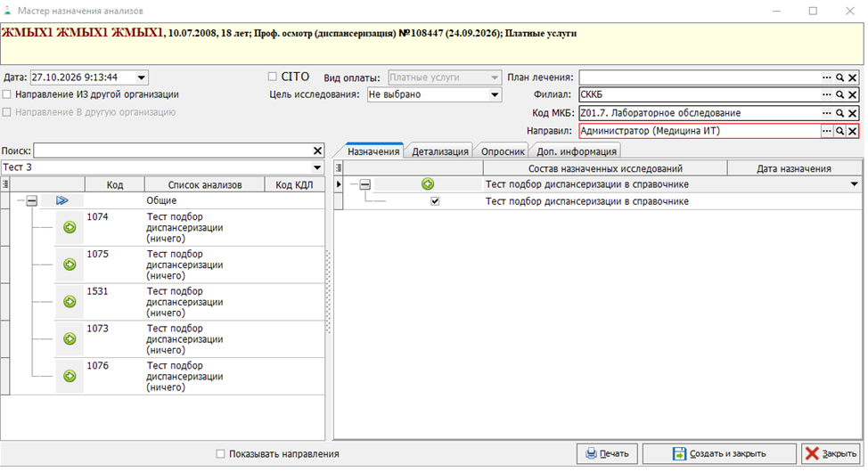
Task: Add analysis 1073 with green arrow icon
Action: [x=70, y=338]
